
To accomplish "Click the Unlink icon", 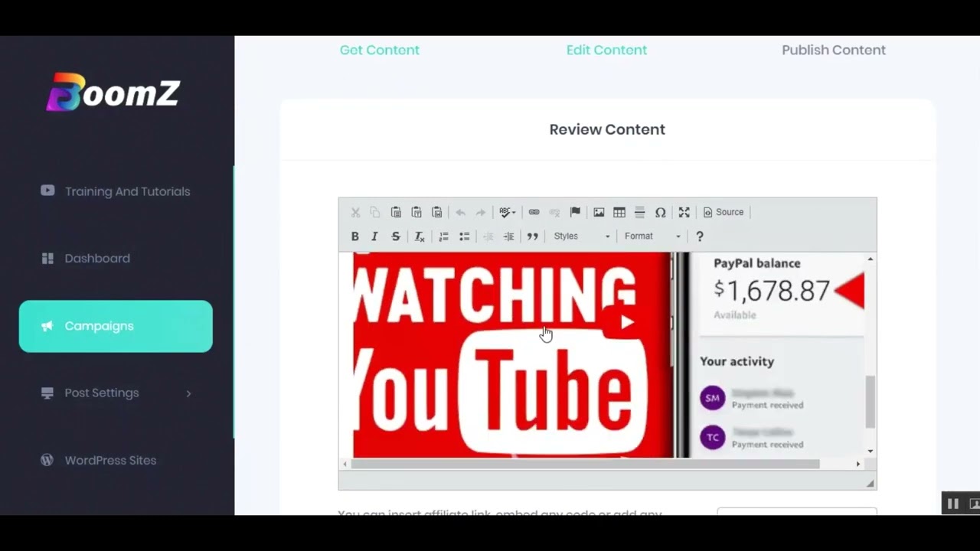I will pyautogui.click(x=554, y=212).
